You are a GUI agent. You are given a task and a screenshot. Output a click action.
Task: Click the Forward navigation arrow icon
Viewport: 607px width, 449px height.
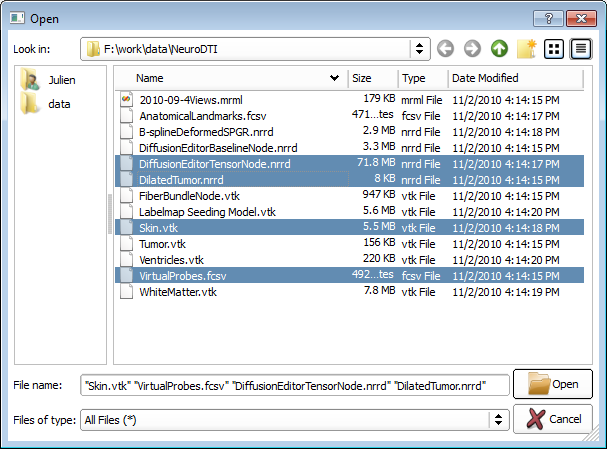[x=472, y=49]
